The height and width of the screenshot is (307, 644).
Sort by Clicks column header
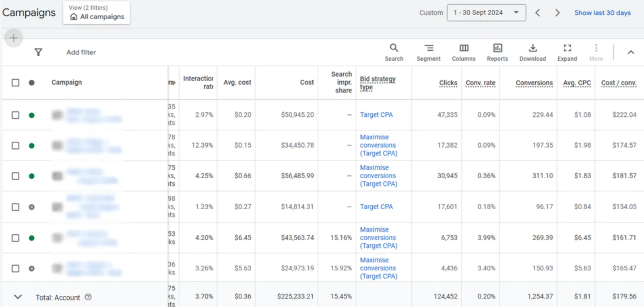tap(448, 82)
